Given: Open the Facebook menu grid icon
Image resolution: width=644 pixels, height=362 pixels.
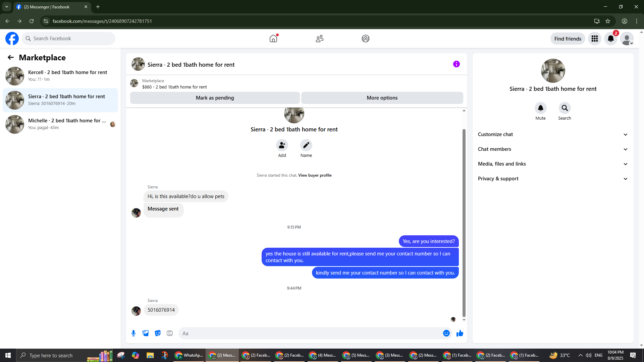Looking at the screenshot, I should pyautogui.click(x=595, y=39).
